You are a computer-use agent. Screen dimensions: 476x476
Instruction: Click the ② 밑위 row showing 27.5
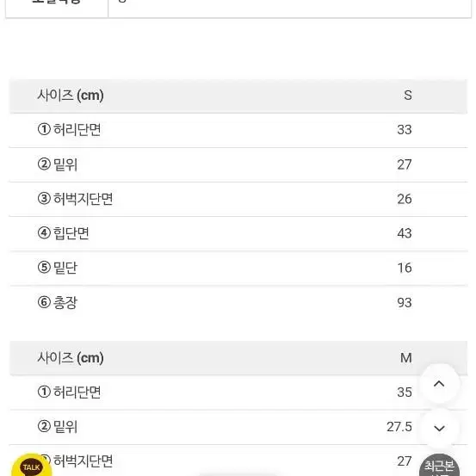[238, 427]
